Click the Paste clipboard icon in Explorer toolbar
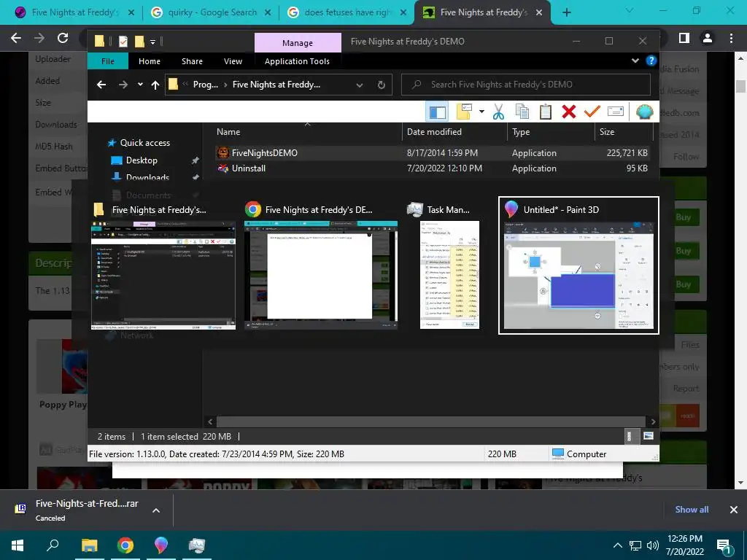 pos(546,112)
